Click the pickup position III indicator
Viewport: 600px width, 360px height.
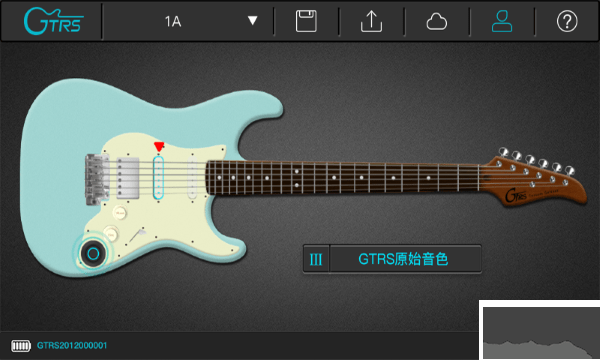tap(316, 259)
